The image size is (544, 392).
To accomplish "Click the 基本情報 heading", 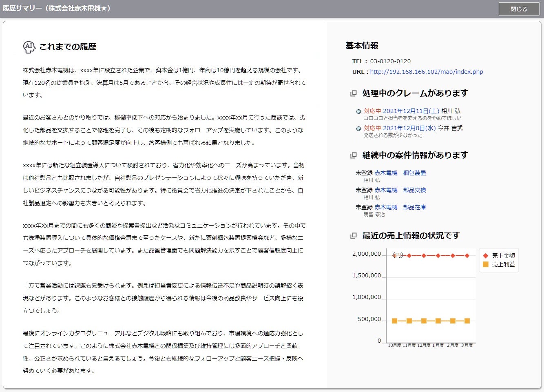I will click(362, 46).
